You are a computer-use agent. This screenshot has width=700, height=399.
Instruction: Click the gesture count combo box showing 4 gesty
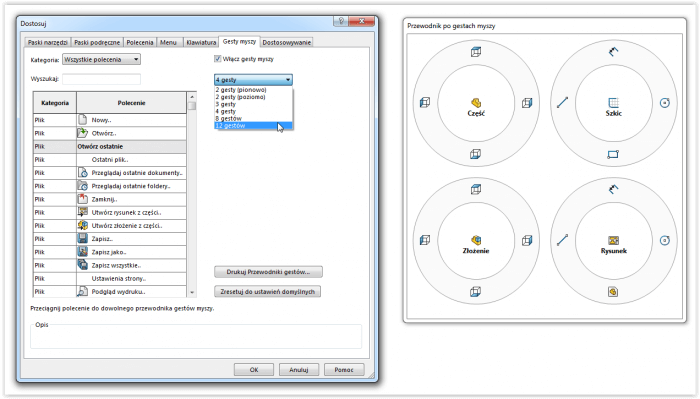coord(253,79)
